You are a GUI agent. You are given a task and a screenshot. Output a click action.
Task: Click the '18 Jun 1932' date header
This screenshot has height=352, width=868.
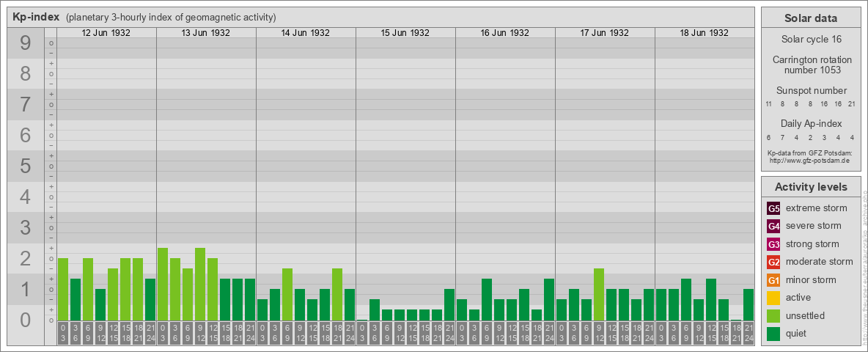(704, 33)
